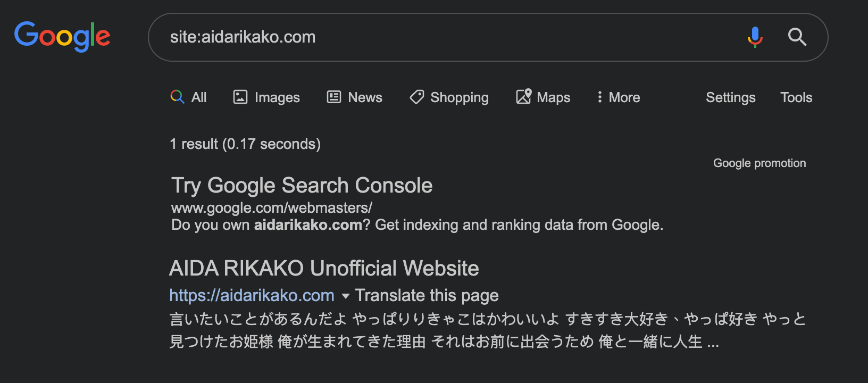Open the Settings menu
868x383 pixels.
[x=730, y=97]
